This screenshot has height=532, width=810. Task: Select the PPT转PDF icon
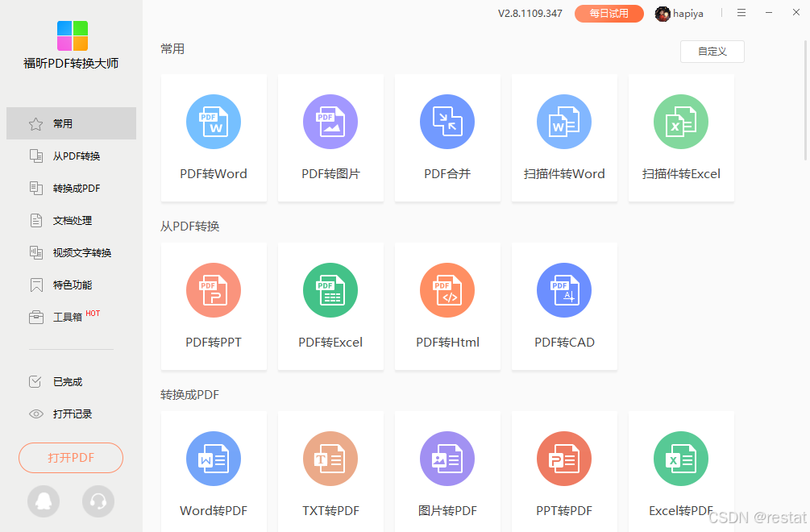click(564, 459)
